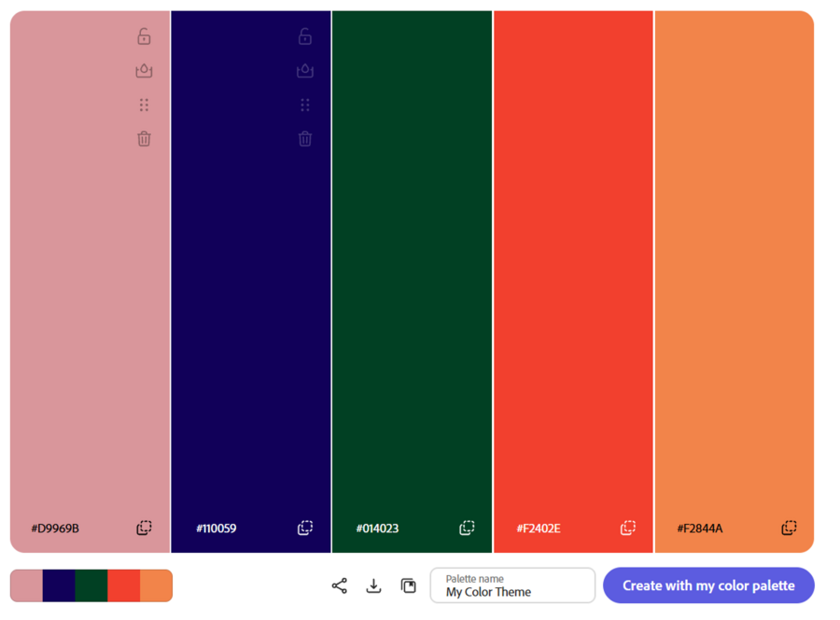This screenshot has width=840, height=620.
Task: Toggle the lock icon on navy #110059 column
Action: tap(305, 36)
